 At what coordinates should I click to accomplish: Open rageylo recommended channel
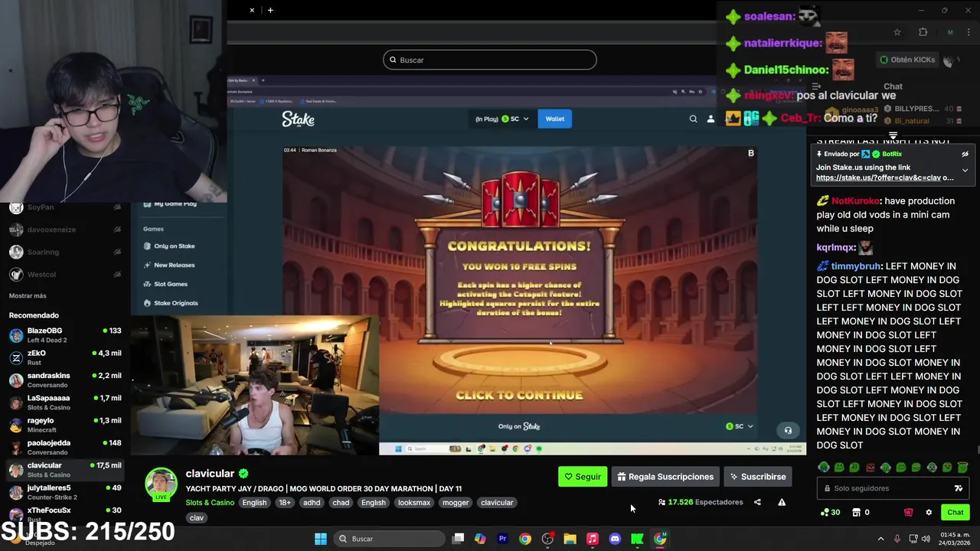click(65, 425)
